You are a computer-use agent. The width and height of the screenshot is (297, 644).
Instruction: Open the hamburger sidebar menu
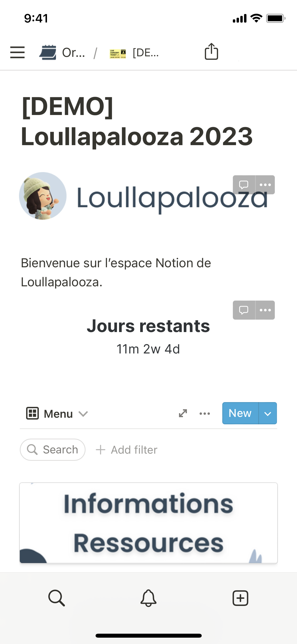tap(17, 52)
